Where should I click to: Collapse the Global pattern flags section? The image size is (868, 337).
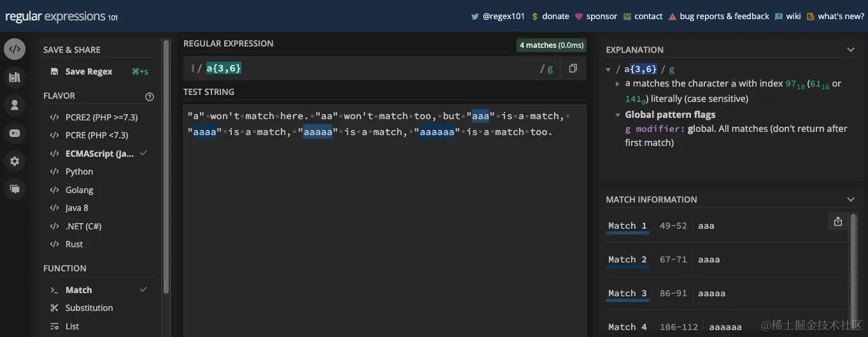click(618, 115)
